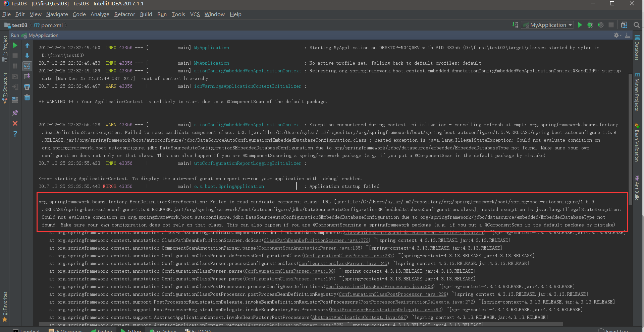Image resolution: width=644 pixels, height=332 pixels.
Task: Open the Database tool window
Action: (637, 48)
